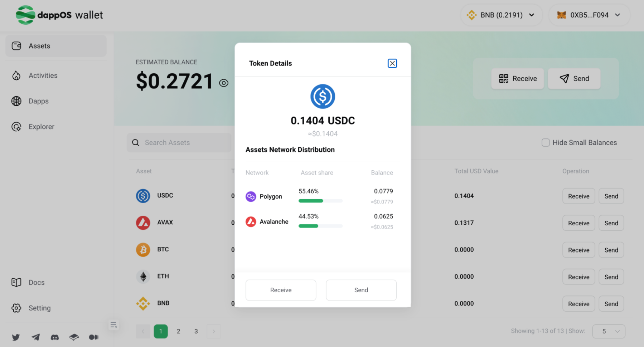644x347 pixels.
Task: Select page 1 in pagination
Action: [x=161, y=331]
